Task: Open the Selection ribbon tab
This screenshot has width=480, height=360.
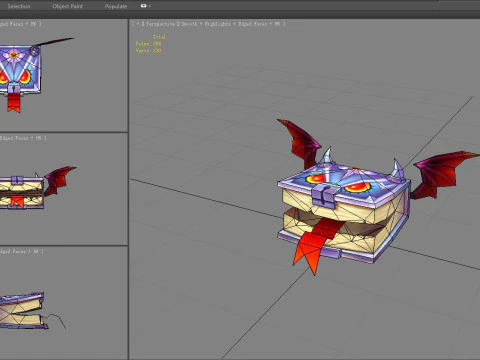Action: (x=19, y=6)
